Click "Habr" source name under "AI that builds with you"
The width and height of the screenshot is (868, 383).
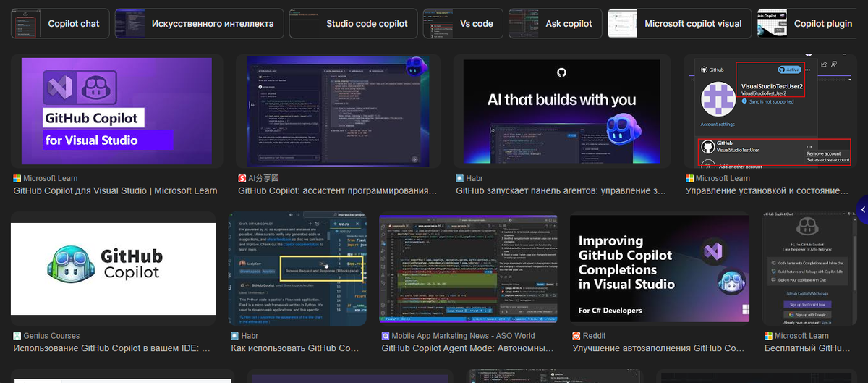pyautogui.click(x=475, y=178)
